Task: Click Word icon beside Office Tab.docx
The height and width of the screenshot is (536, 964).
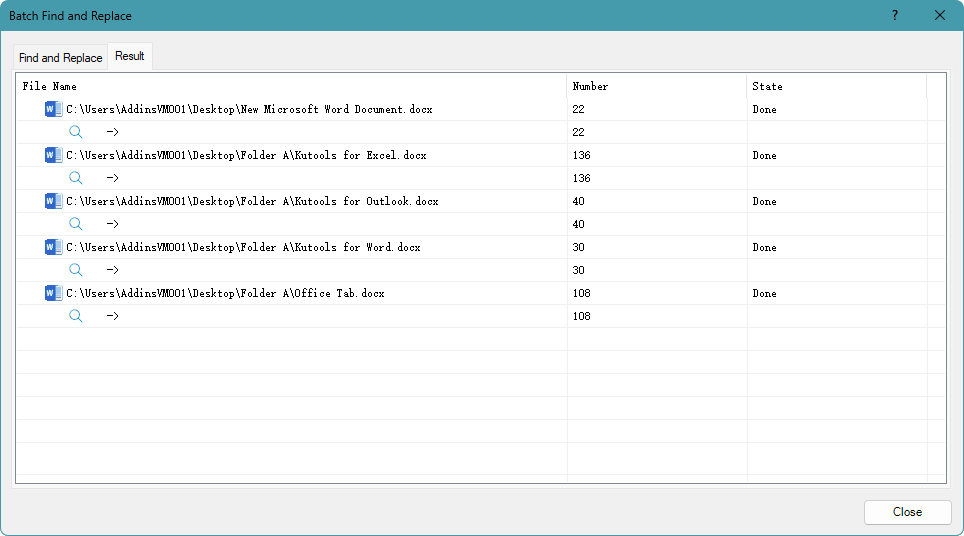Action: [x=53, y=293]
